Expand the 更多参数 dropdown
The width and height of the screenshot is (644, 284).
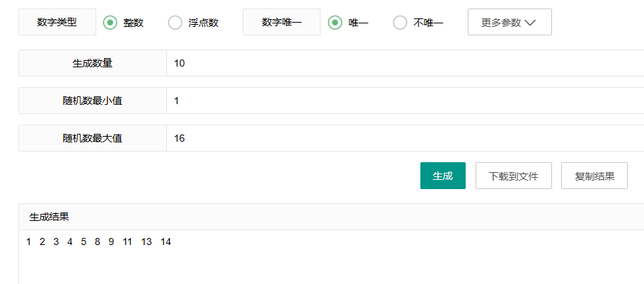point(510,22)
